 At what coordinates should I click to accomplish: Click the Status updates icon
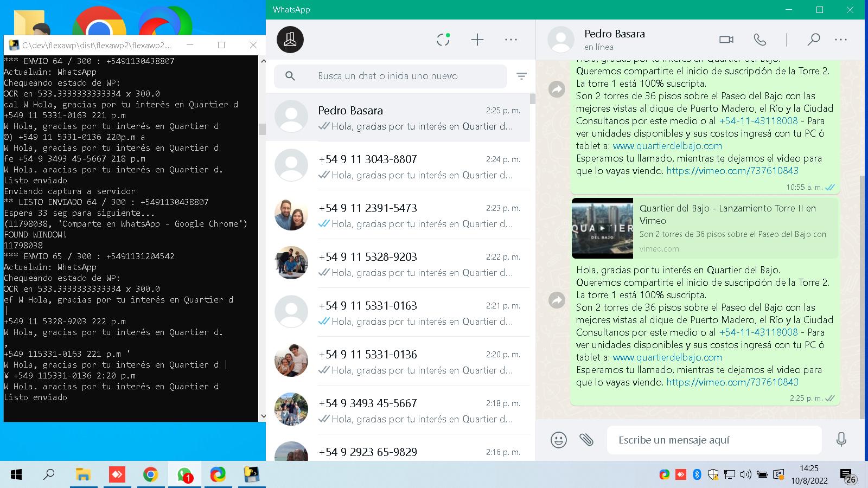click(x=443, y=40)
